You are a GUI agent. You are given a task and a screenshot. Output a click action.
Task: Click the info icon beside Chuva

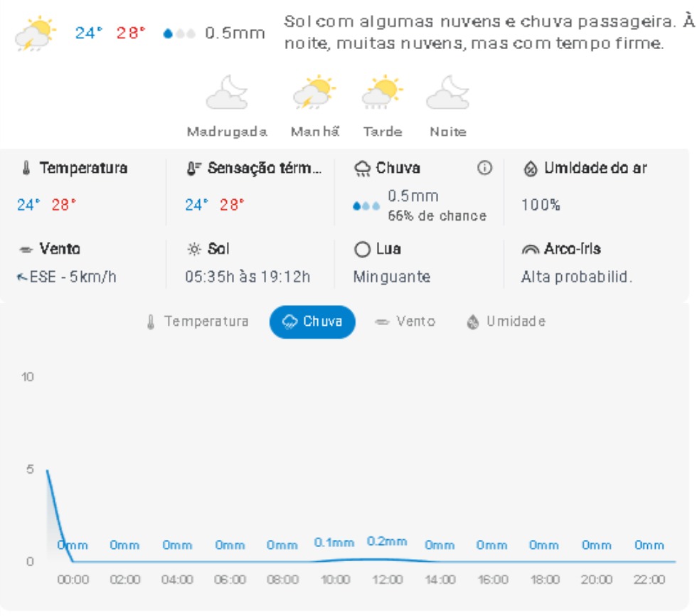[484, 169]
